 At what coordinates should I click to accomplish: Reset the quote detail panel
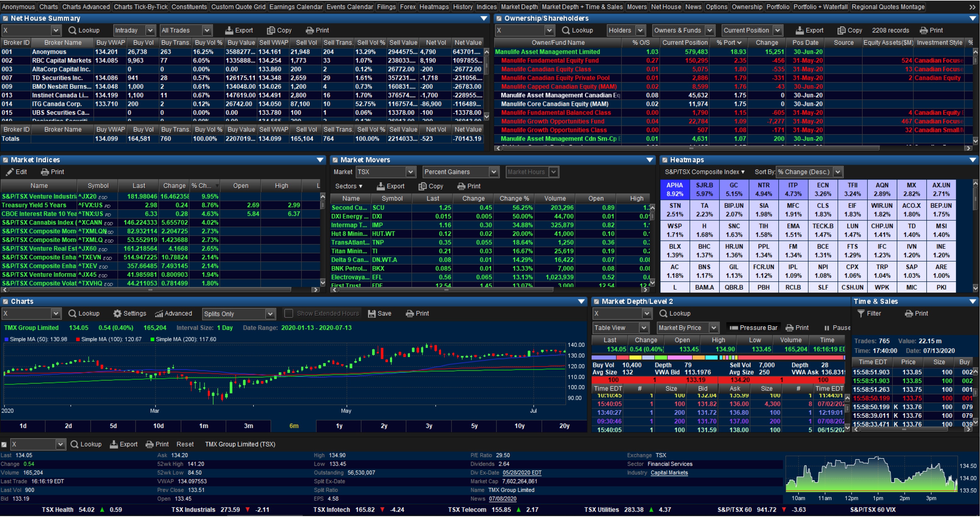click(x=185, y=444)
